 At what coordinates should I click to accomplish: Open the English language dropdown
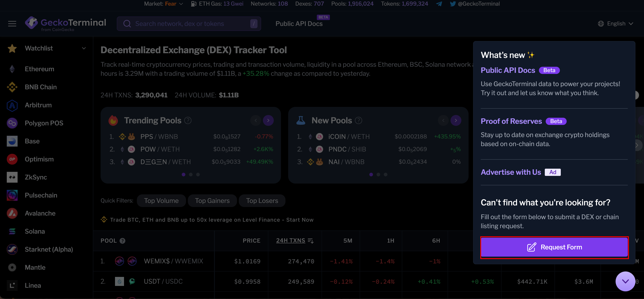(x=616, y=23)
